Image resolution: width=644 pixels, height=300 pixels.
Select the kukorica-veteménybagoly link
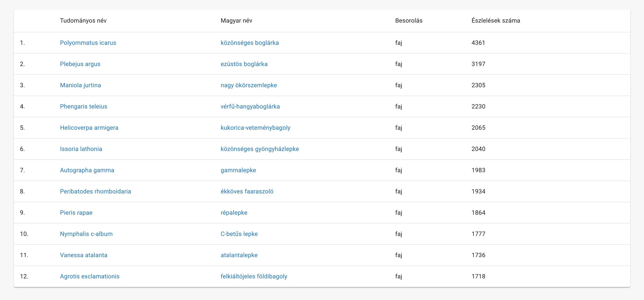pyautogui.click(x=255, y=128)
